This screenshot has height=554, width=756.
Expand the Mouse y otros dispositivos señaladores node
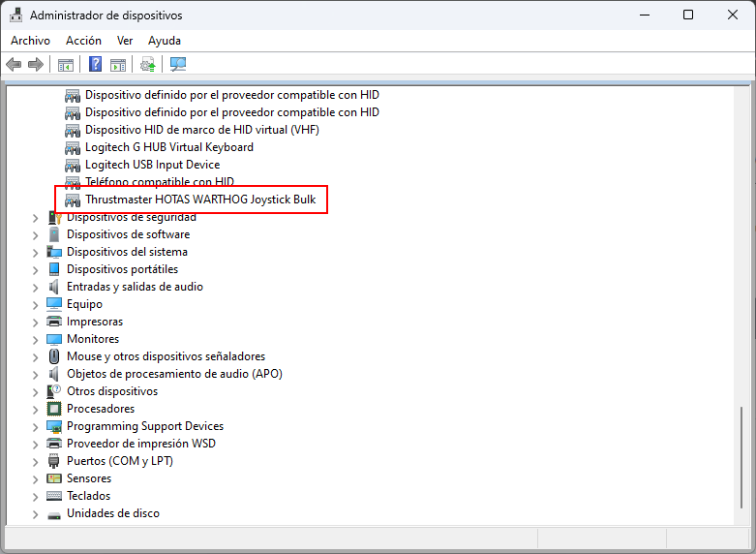click(35, 357)
